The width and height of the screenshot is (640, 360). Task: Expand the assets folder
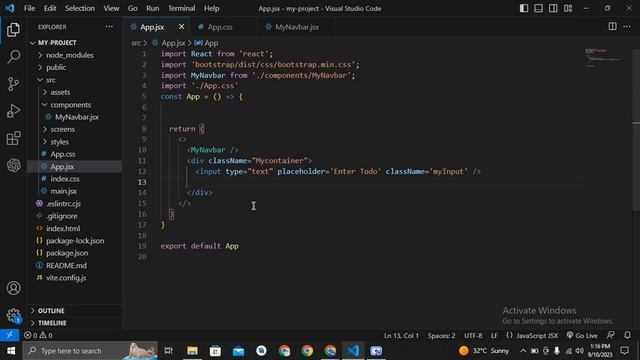(75, 92)
